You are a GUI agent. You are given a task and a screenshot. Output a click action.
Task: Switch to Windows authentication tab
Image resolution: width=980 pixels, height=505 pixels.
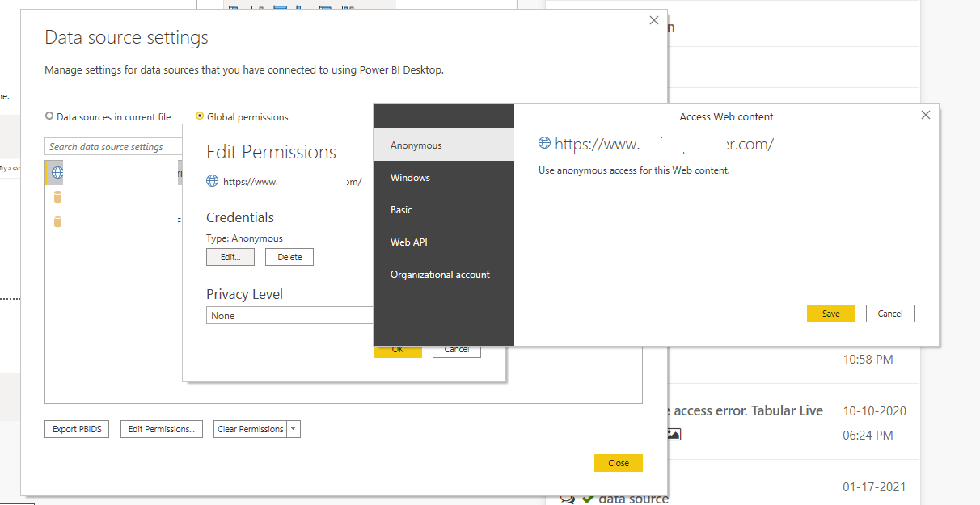(444, 178)
